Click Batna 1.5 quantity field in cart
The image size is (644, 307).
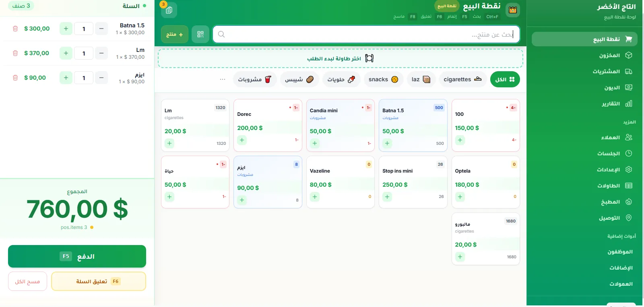[x=84, y=29]
